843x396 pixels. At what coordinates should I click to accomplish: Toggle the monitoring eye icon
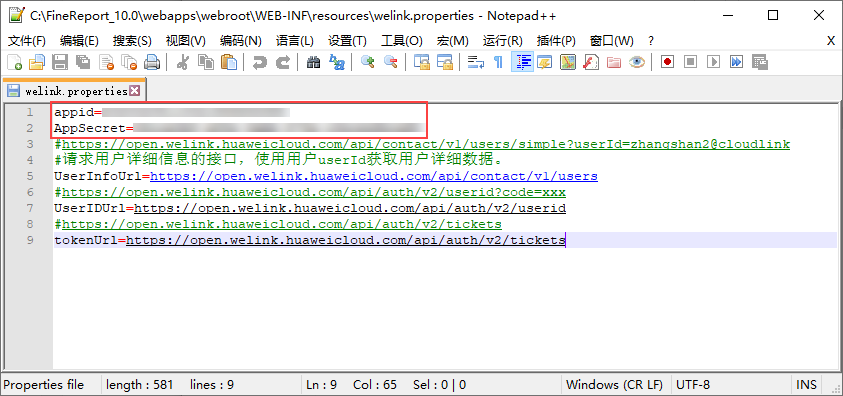(637, 62)
